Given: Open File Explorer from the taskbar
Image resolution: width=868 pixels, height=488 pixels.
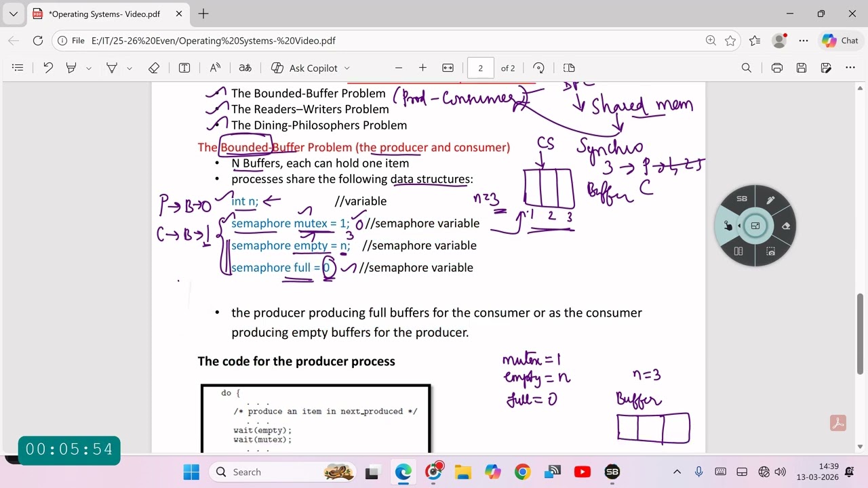Looking at the screenshot, I should click(463, 472).
